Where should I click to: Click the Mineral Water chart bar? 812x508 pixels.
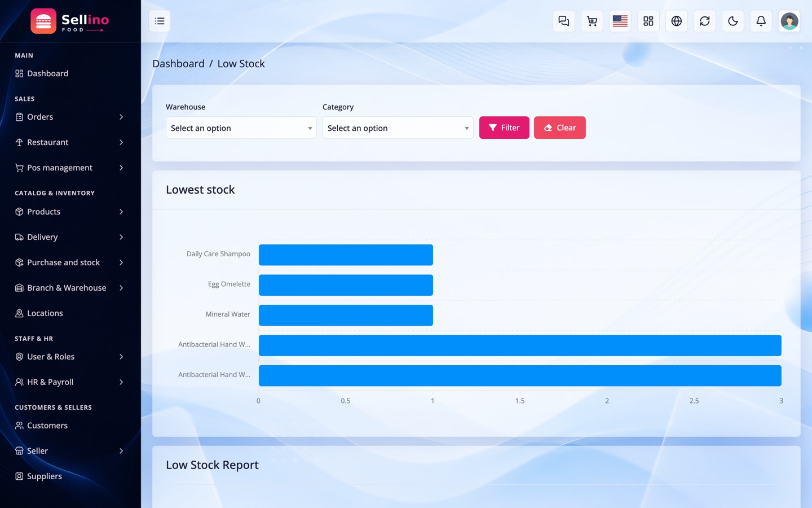(x=346, y=315)
